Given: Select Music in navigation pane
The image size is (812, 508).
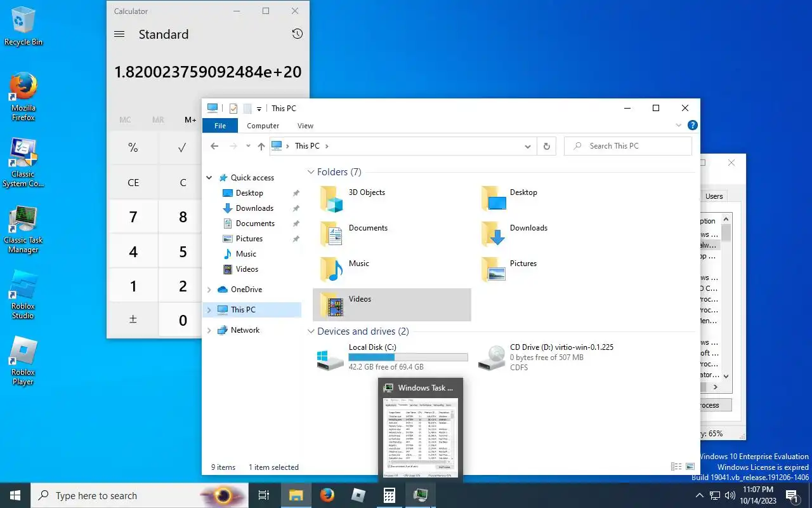Looking at the screenshot, I should [x=246, y=254].
